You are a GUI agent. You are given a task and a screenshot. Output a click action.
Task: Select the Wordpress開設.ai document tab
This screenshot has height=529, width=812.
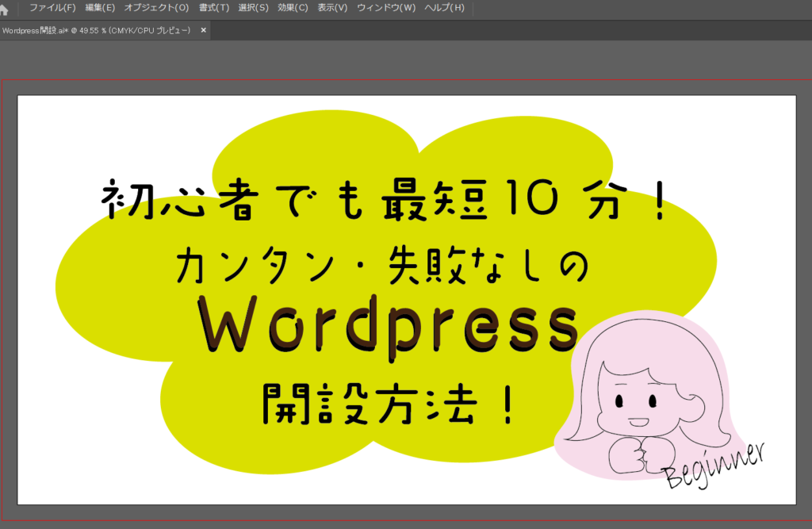(96, 31)
